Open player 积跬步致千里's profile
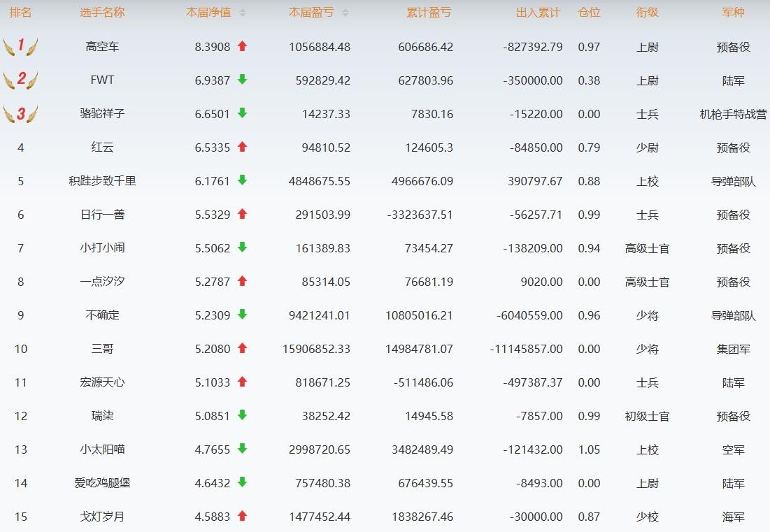Screen dimensions: 770x532 102,181
